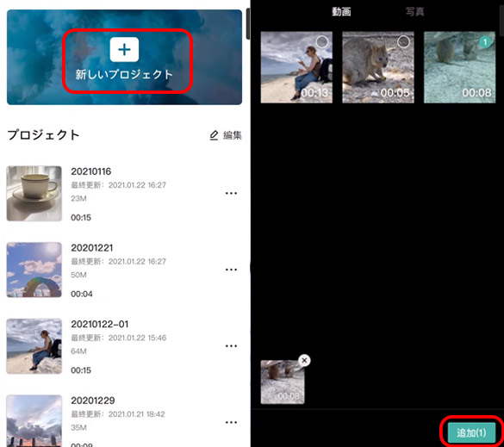Select project title 20210116
504x447 pixels.
[x=91, y=171]
